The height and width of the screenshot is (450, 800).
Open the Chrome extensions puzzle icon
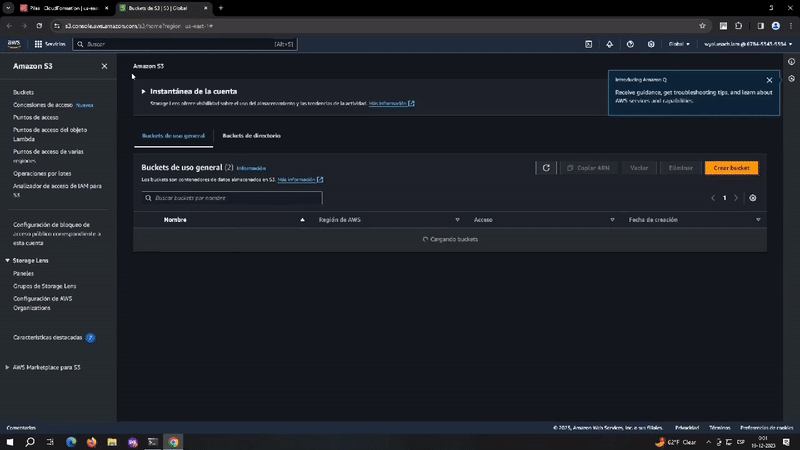pyautogui.click(x=738, y=26)
